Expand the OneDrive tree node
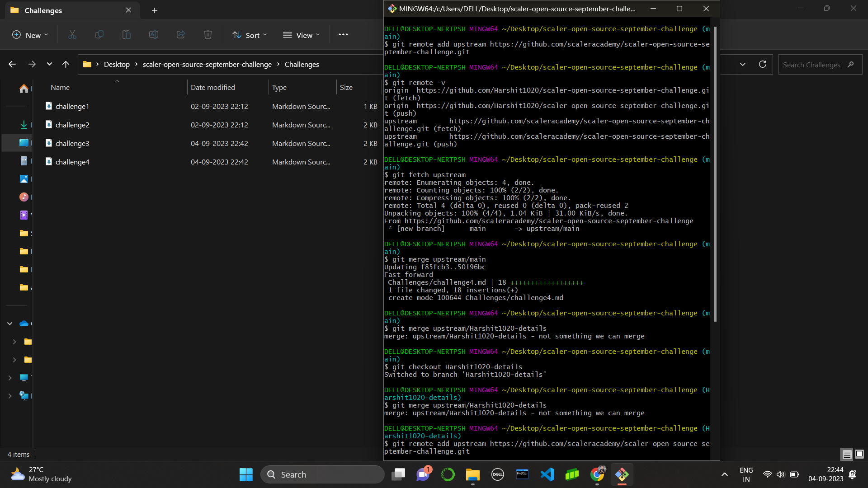Viewport: 868px width, 488px height. tap(9, 324)
